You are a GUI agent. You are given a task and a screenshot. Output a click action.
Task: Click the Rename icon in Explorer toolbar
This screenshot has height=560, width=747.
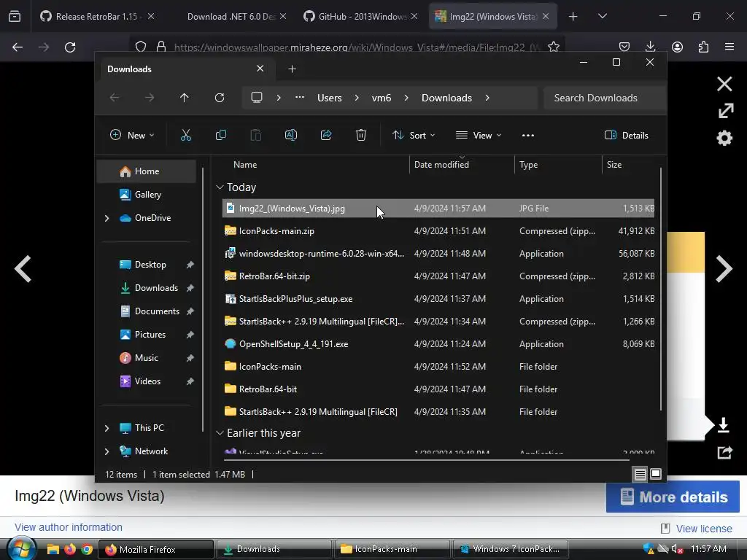click(290, 135)
